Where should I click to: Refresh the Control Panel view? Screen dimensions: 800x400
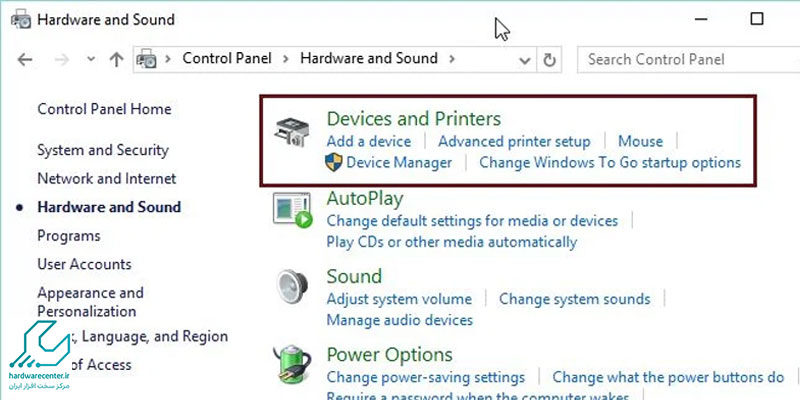[549, 60]
